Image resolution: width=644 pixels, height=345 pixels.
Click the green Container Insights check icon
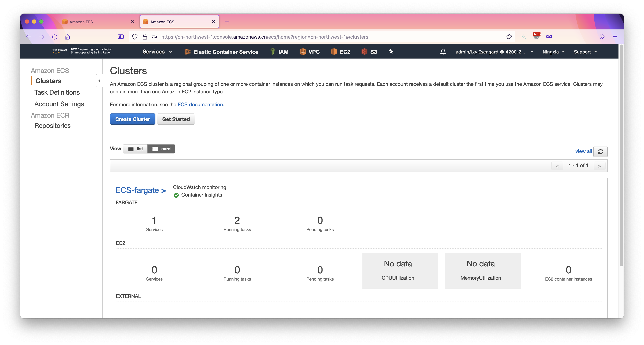[x=176, y=195]
